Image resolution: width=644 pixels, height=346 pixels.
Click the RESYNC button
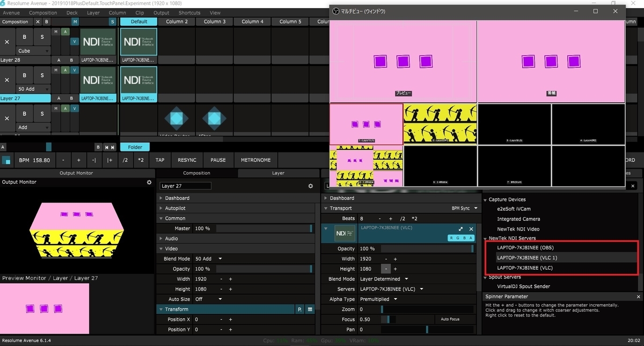click(x=187, y=160)
